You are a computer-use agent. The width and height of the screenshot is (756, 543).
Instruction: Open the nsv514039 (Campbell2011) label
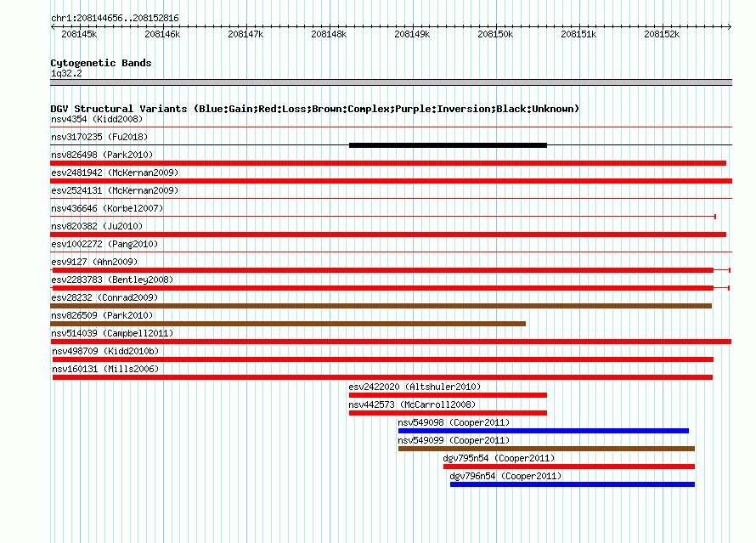(x=112, y=333)
